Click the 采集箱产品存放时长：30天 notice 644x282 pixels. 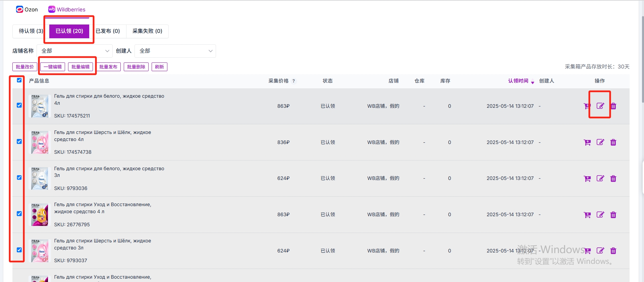point(597,66)
